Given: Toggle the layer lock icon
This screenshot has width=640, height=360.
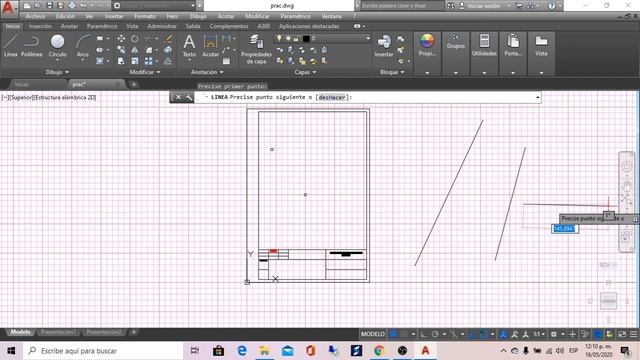Looking at the screenshot, I should 296,38.
